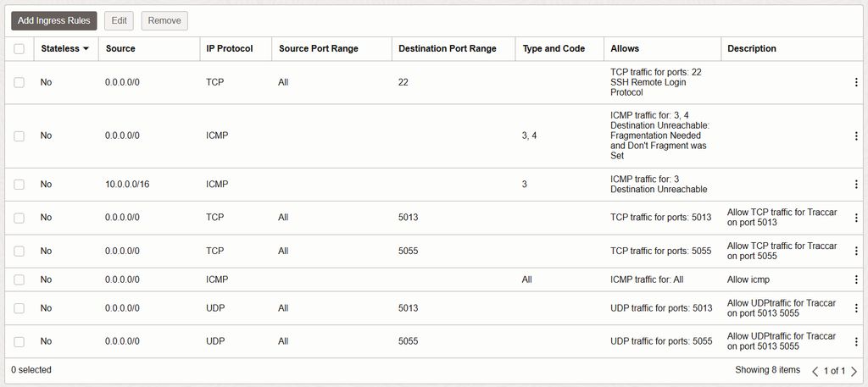Click the Remove button
The width and height of the screenshot is (868, 387).
[x=164, y=20]
